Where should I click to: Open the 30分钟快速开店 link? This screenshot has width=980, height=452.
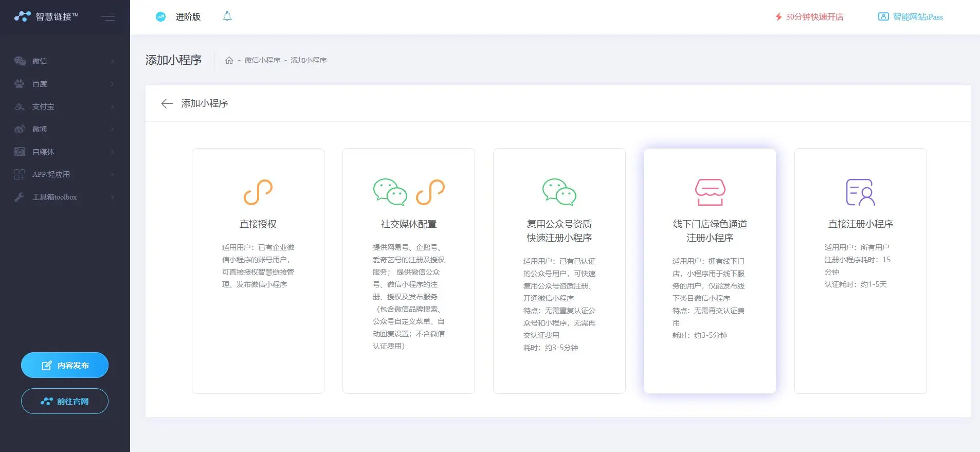pyautogui.click(x=809, y=17)
